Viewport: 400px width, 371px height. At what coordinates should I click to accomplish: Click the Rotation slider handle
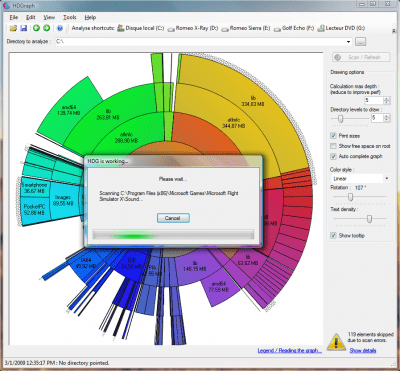[350, 197]
